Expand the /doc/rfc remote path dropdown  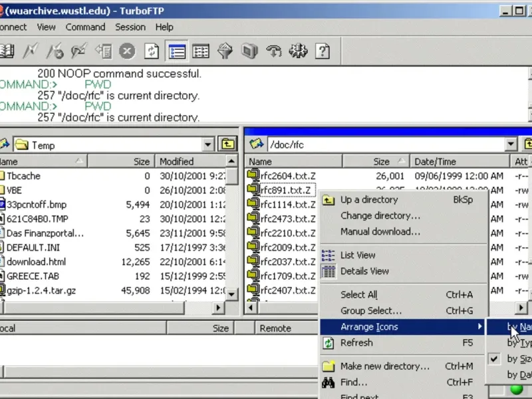coord(511,144)
